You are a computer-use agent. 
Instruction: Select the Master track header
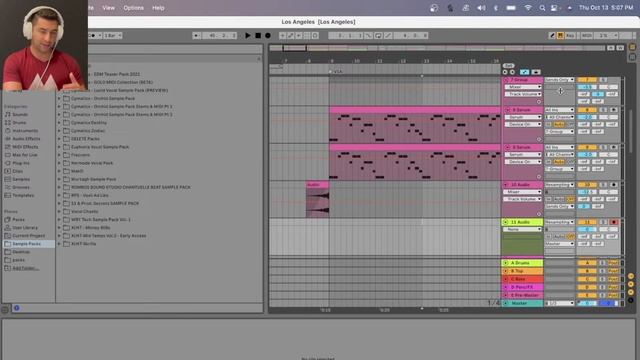522,303
